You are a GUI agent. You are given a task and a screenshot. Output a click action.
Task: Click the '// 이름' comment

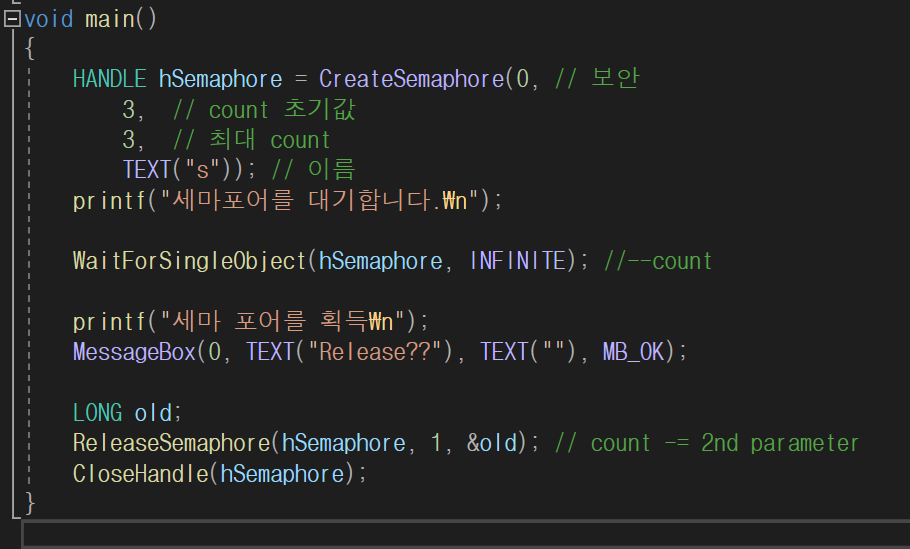313,169
